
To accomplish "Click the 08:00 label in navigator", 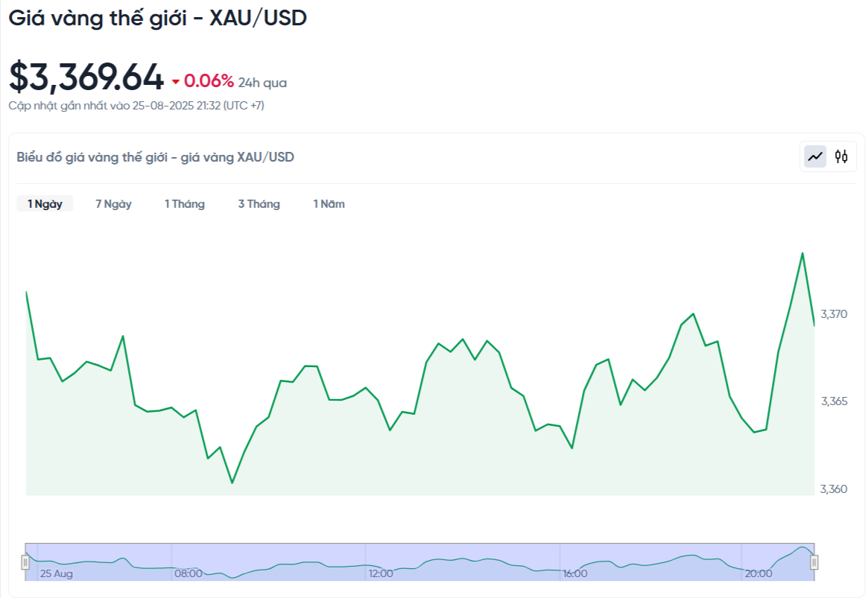I will pos(189,573).
